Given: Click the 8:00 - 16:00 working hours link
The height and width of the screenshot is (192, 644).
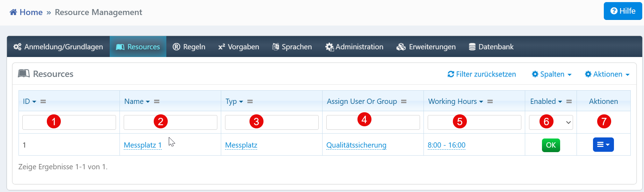Looking at the screenshot, I should click(447, 145).
